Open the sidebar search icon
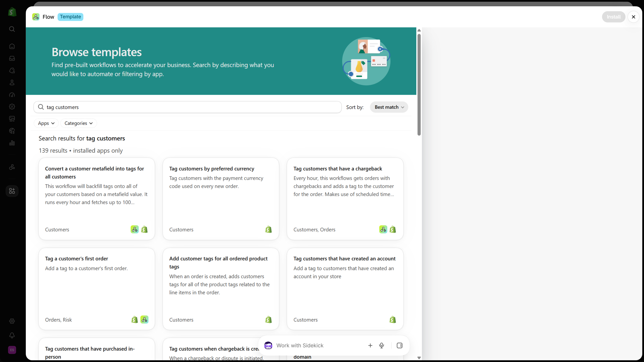The height and width of the screenshot is (362, 644). (12, 29)
